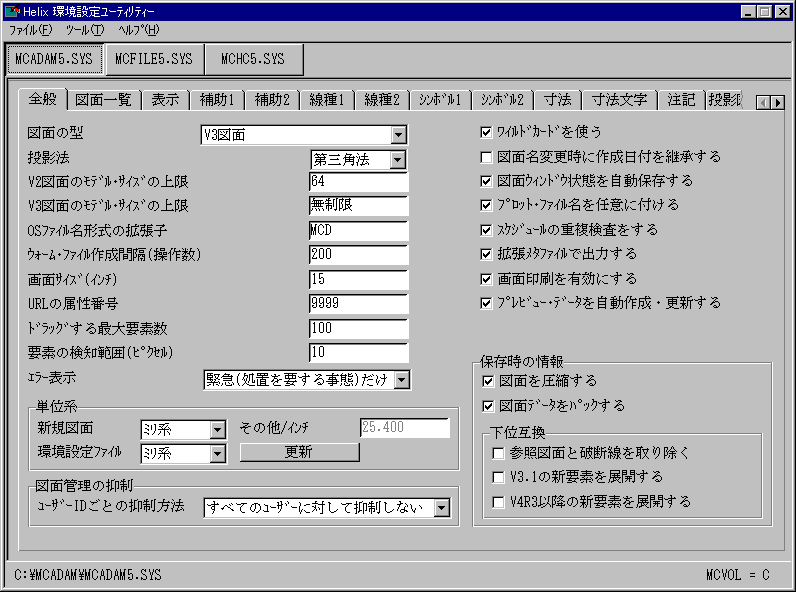The width and height of the screenshot is (796, 592).
Task: Click the 更新 button
Action: [300, 452]
